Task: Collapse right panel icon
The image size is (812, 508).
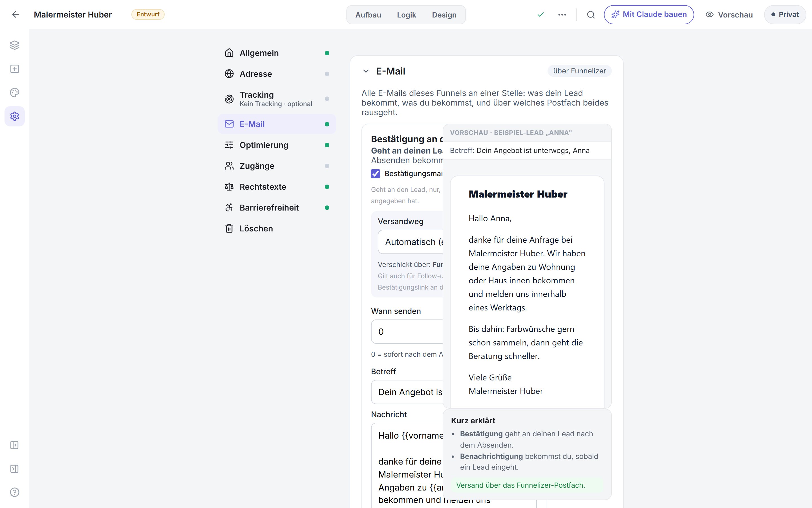Action: coord(14,469)
